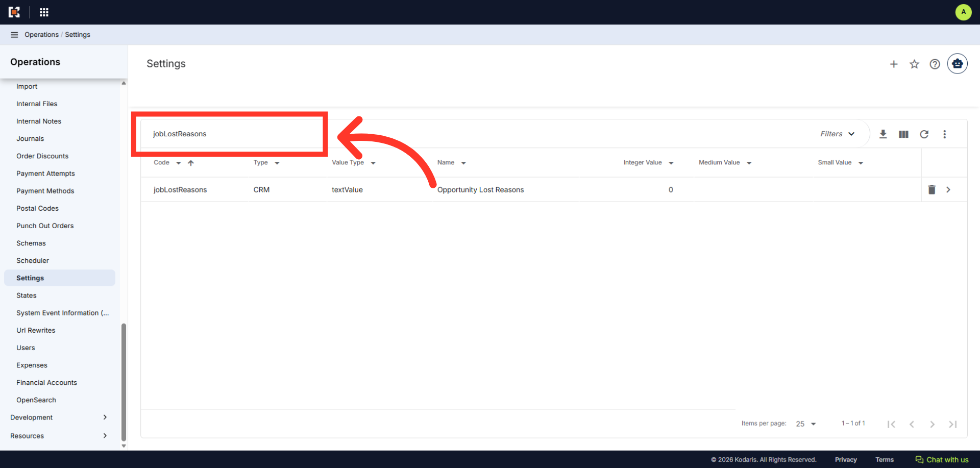Change items per page from 25
This screenshot has height=468, width=980.
[x=806, y=424]
